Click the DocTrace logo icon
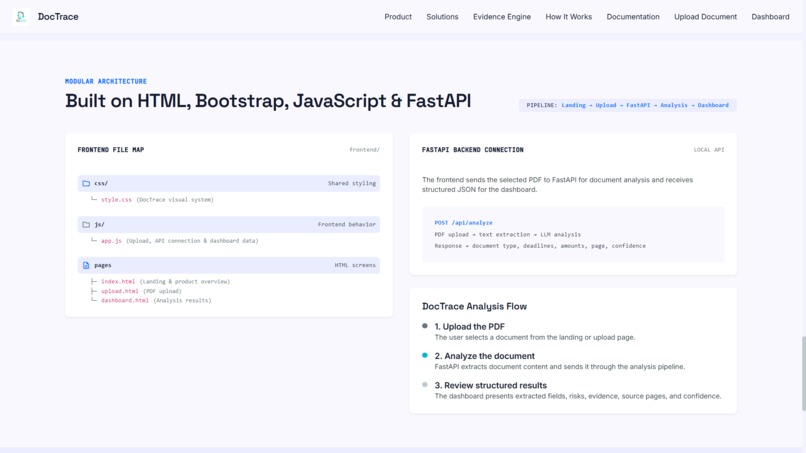The height and width of the screenshot is (453, 806). (x=21, y=16)
